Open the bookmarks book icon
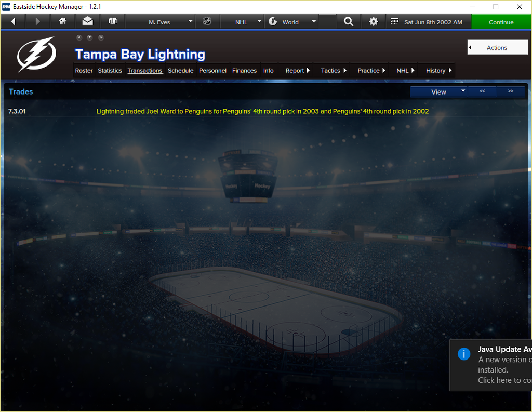Viewport: 532px width, 412px height. (113, 22)
